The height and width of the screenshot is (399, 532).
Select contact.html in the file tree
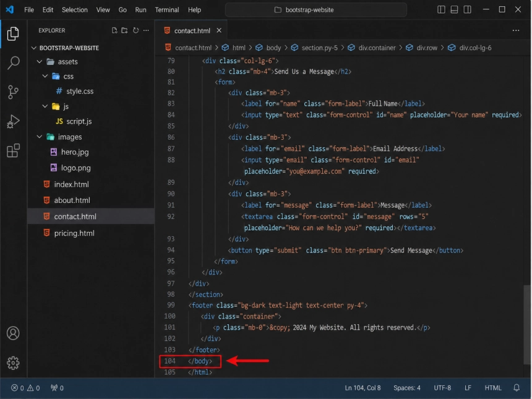tap(91, 216)
